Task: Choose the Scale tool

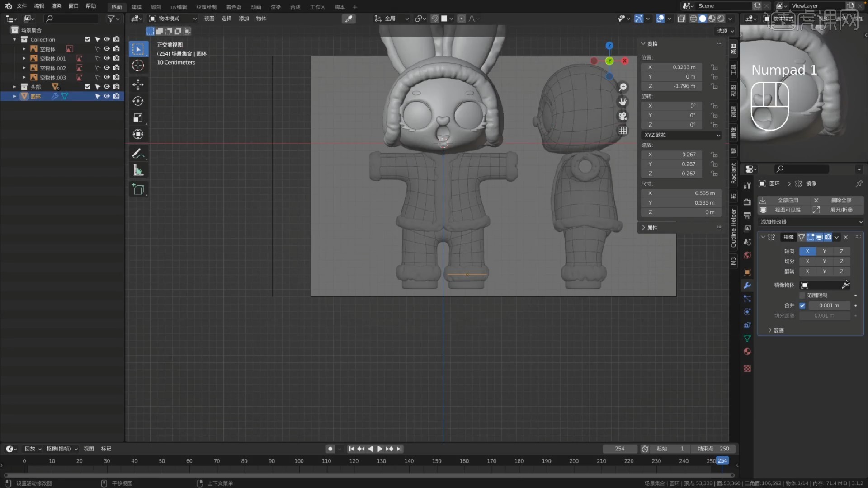Action: pyautogui.click(x=138, y=118)
